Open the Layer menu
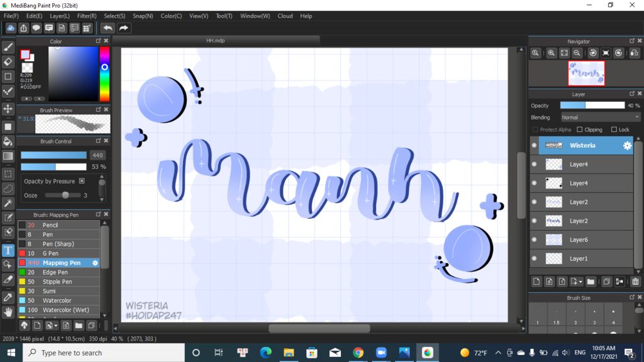This screenshot has width=644, height=362. 60,16
